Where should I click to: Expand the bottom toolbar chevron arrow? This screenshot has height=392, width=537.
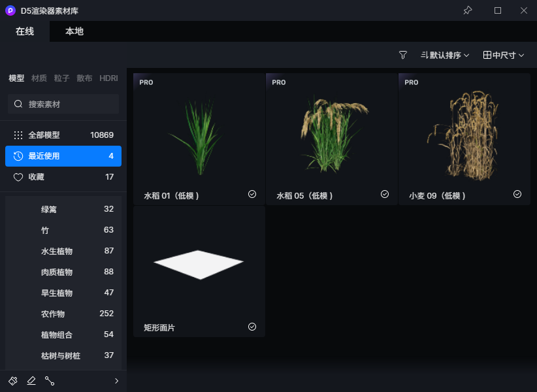pos(117,381)
